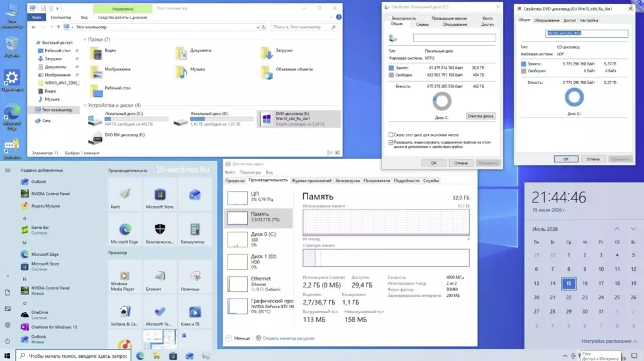Open Microsoft To Do tile
Viewport: 644px width, 361px height.
tap(160, 312)
